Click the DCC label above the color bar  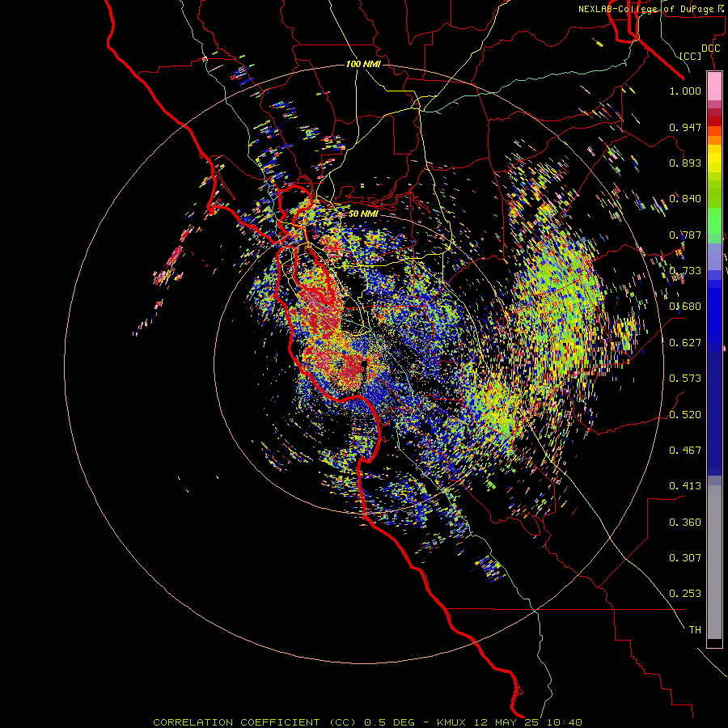point(710,49)
